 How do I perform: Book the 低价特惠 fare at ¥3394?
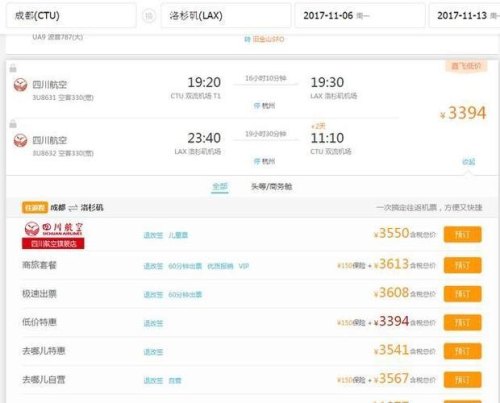point(462,323)
